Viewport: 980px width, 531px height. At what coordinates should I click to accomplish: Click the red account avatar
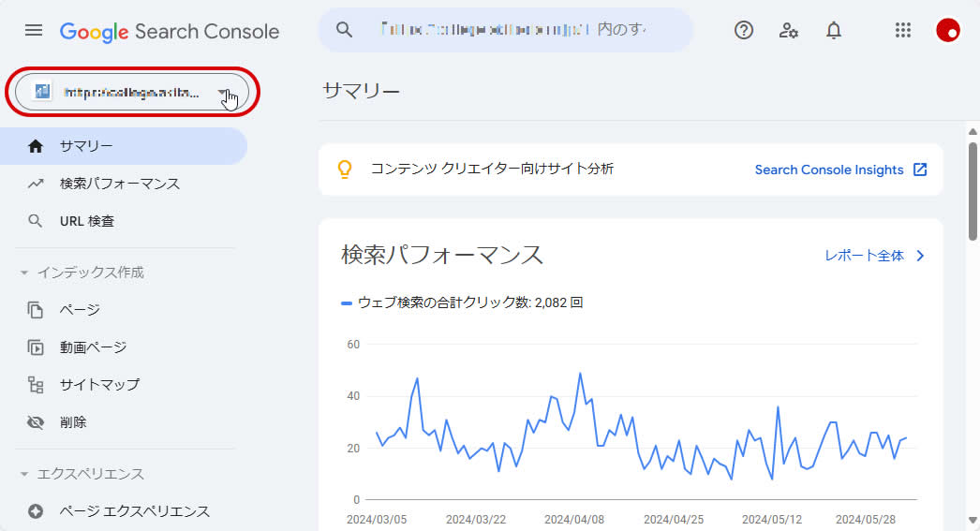click(948, 31)
